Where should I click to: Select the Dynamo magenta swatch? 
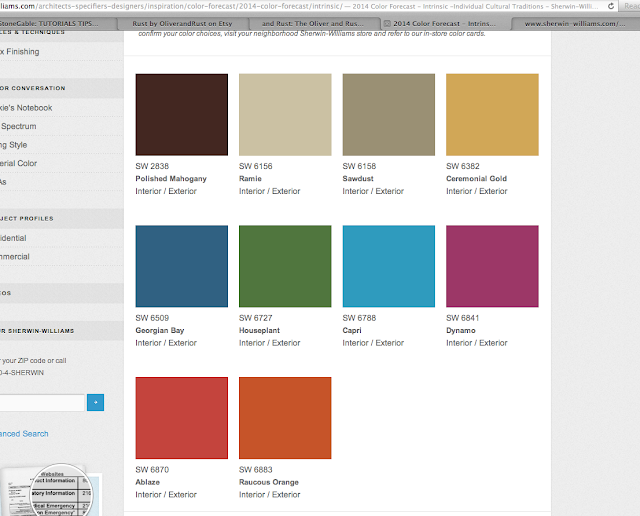click(x=492, y=266)
